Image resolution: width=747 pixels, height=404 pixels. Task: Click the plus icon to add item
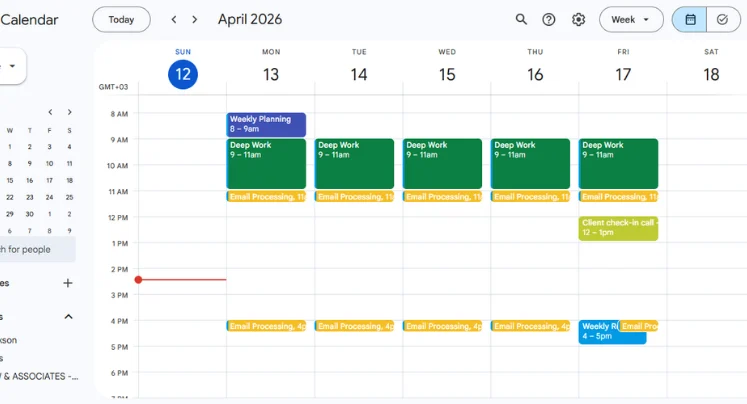pos(68,283)
